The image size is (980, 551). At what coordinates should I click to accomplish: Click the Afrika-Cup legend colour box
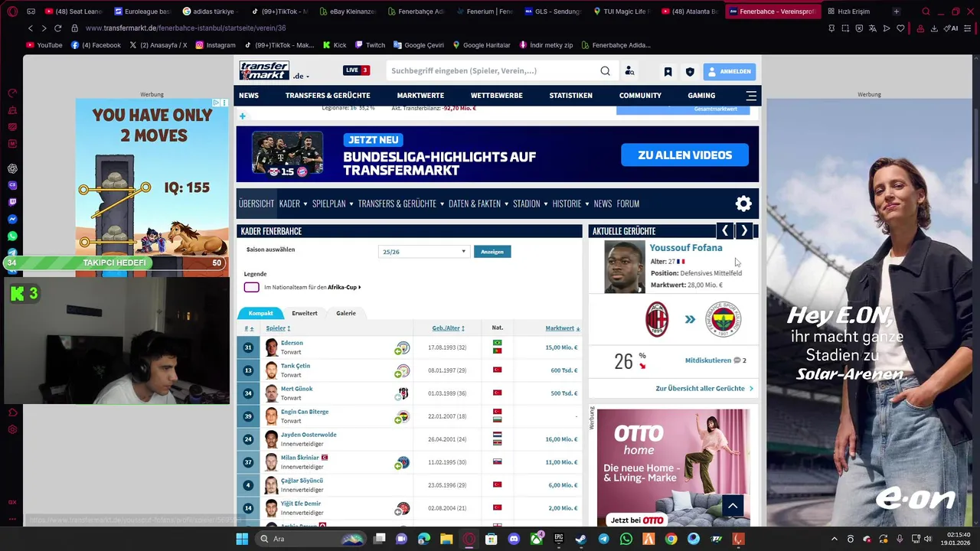click(252, 288)
